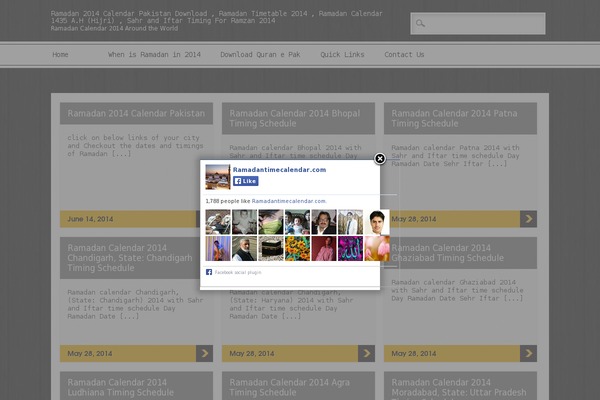Open the Quick Links menu item

tap(342, 55)
